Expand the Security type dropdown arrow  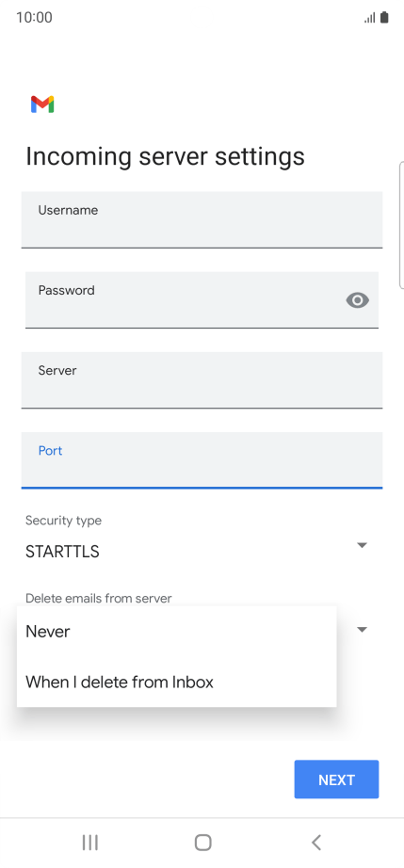tap(362, 545)
